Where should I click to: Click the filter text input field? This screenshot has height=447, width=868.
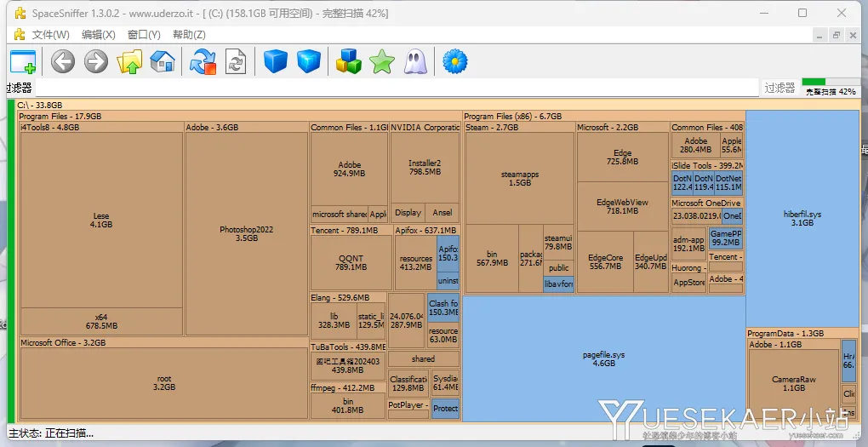397,88
